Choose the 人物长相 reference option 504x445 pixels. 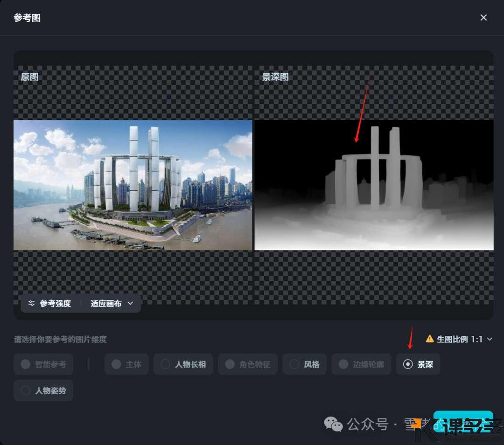click(183, 364)
